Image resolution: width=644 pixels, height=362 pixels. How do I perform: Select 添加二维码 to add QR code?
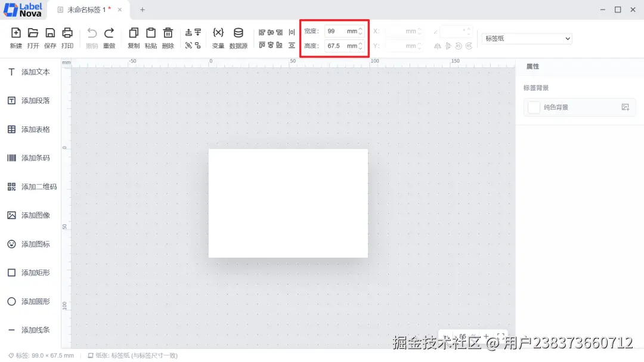pos(32,187)
